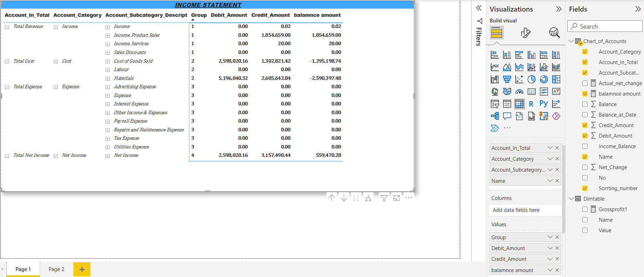Screen dimensions: 644x277
Task: Open the Analytics magnifier tab
Action: click(x=554, y=33)
